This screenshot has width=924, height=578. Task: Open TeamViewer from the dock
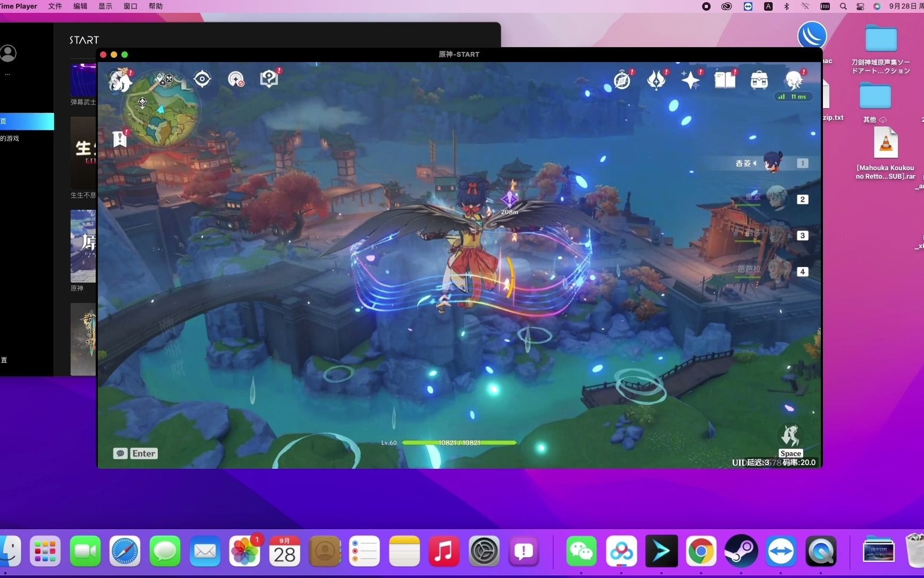tap(781, 551)
